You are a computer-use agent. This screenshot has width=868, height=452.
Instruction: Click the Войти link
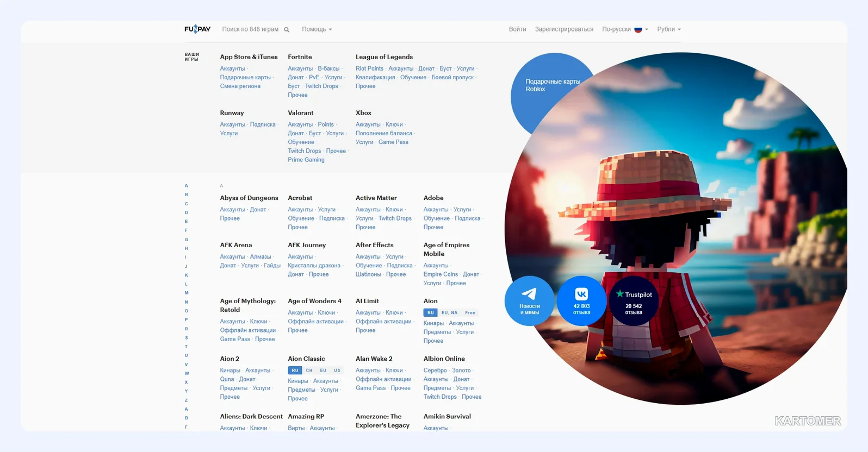click(517, 29)
